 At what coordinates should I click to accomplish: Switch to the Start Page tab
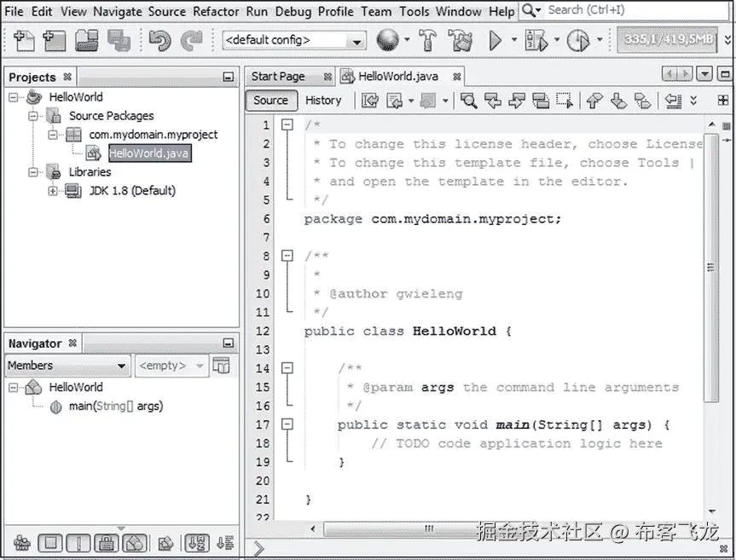(281, 76)
